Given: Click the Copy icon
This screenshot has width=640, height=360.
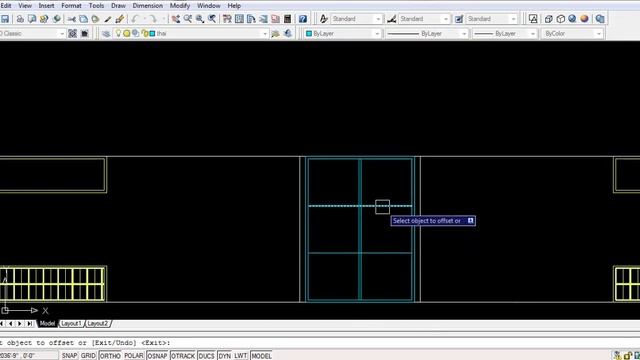Looking at the screenshot, I should tap(83, 19).
